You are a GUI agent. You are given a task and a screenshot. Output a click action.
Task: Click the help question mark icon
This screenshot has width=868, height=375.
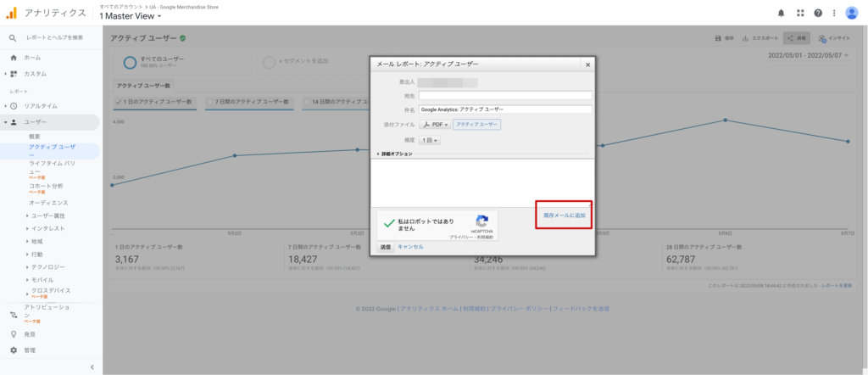(x=818, y=13)
